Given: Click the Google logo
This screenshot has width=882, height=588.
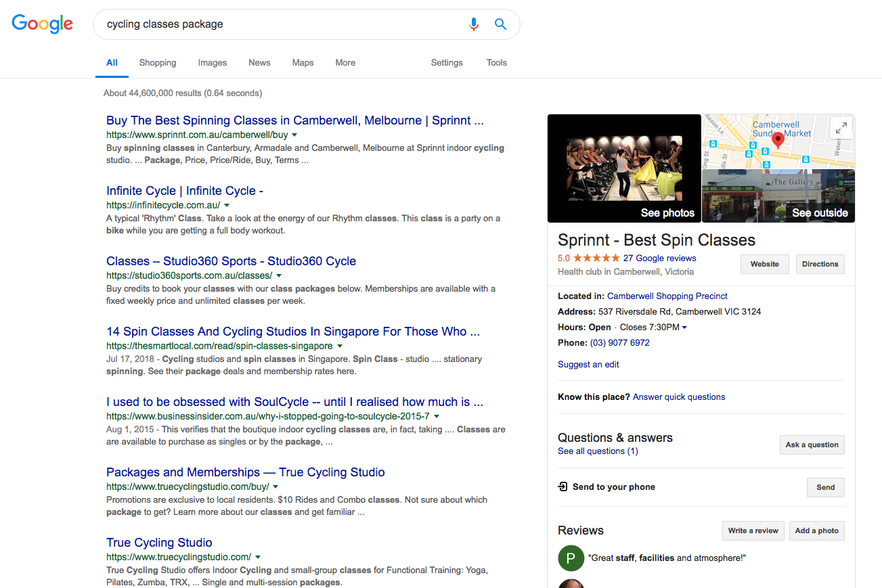Looking at the screenshot, I should (x=43, y=24).
